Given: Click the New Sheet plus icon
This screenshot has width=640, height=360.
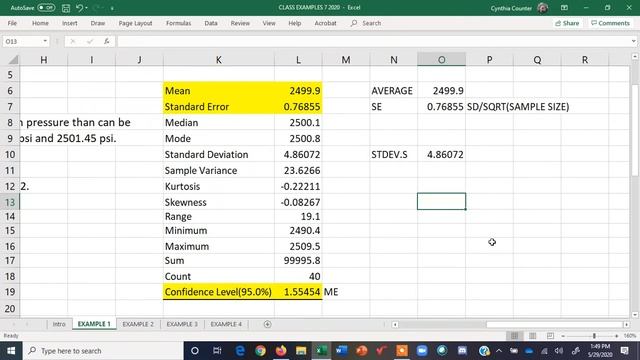Looking at the screenshot, I should click(267, 324).
